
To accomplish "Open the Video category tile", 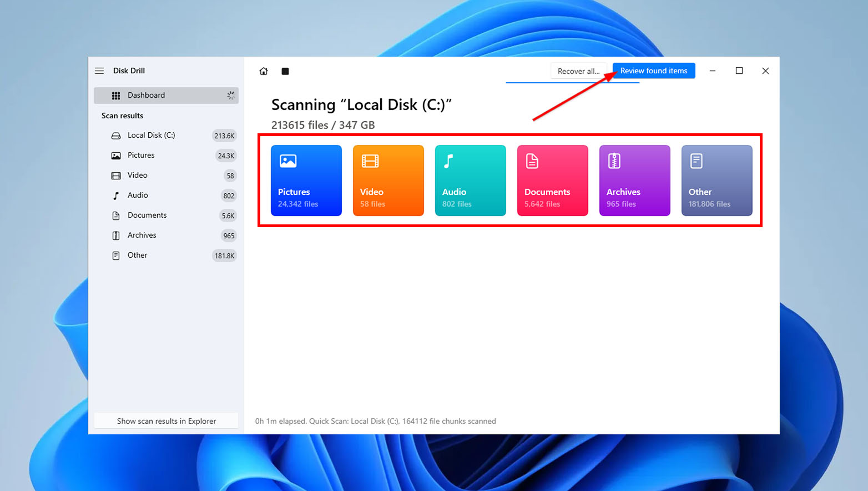I will click(388, 181).
